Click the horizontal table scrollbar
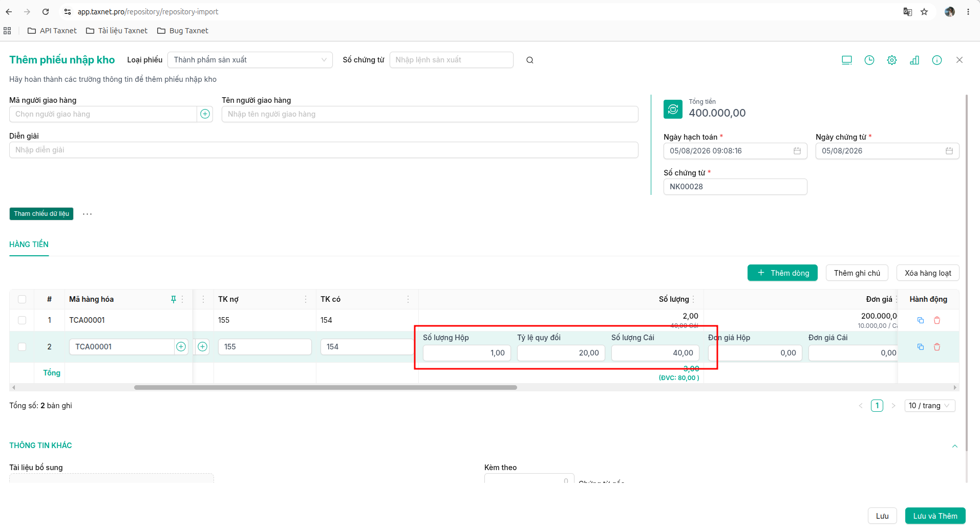980x532 pixels. pyautogui.click(x=326, y=388)
